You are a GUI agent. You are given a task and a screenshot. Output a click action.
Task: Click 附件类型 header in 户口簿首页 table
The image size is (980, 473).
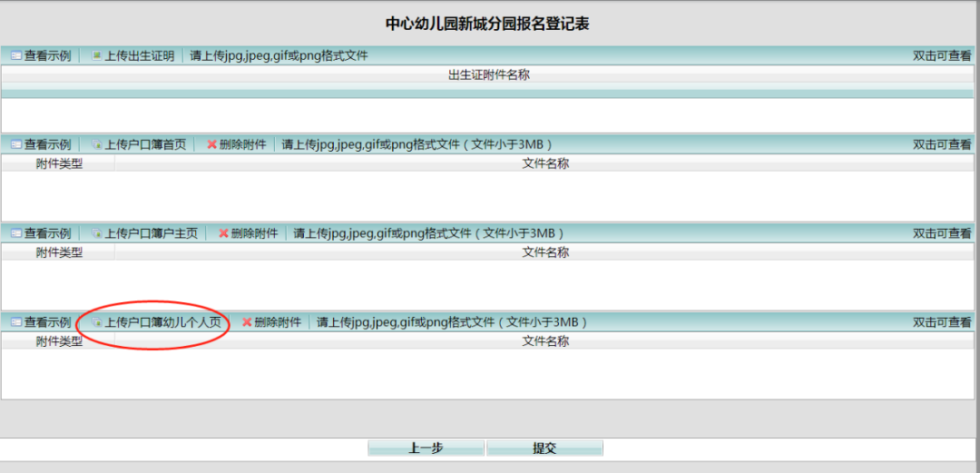click(x=59, y=163)
